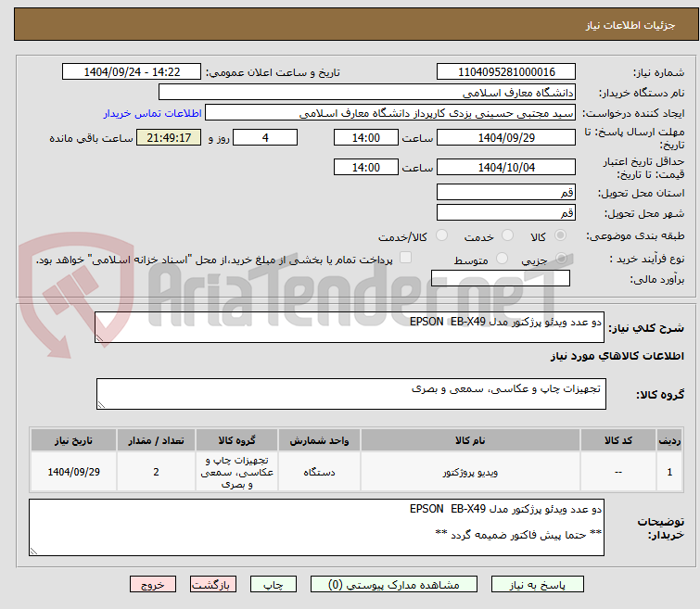
Task: Click the گروه کالا textarea
Action: [351, 394]
